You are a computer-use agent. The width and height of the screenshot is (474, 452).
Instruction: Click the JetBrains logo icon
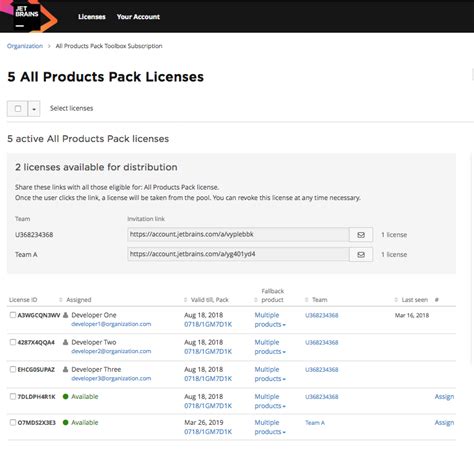click(27, 16)
